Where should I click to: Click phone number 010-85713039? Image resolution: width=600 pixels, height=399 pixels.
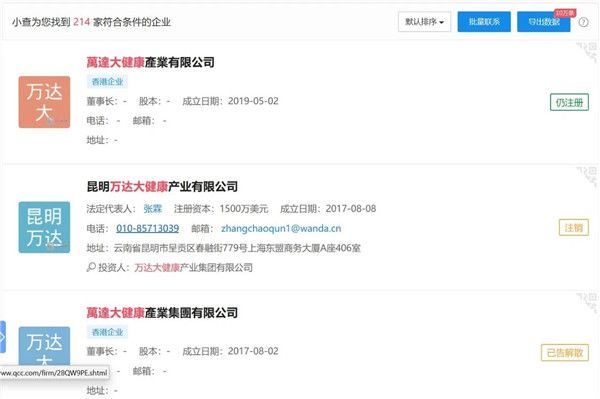click(148, 228)
